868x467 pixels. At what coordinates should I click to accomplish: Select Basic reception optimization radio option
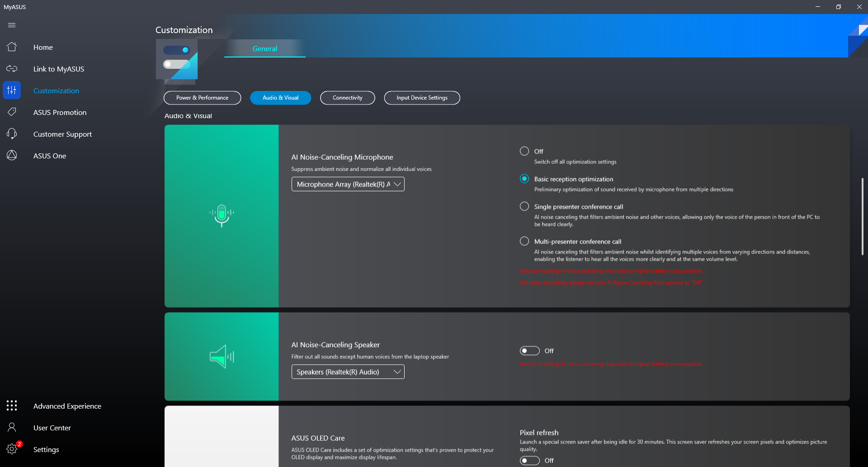point(524,179)
